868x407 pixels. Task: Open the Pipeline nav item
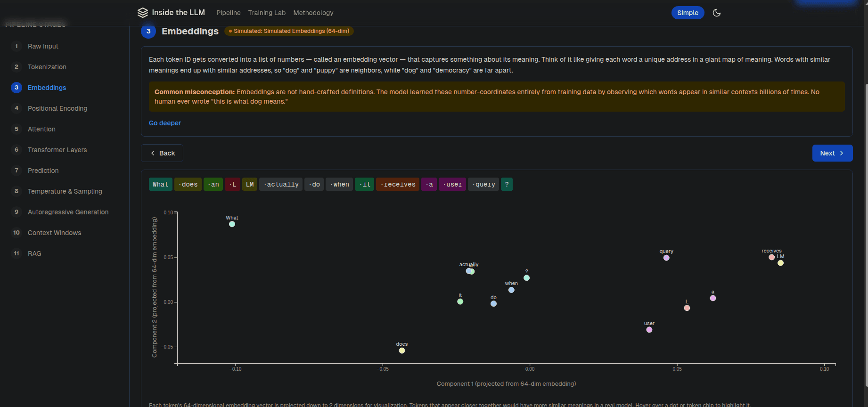[229, 13]
